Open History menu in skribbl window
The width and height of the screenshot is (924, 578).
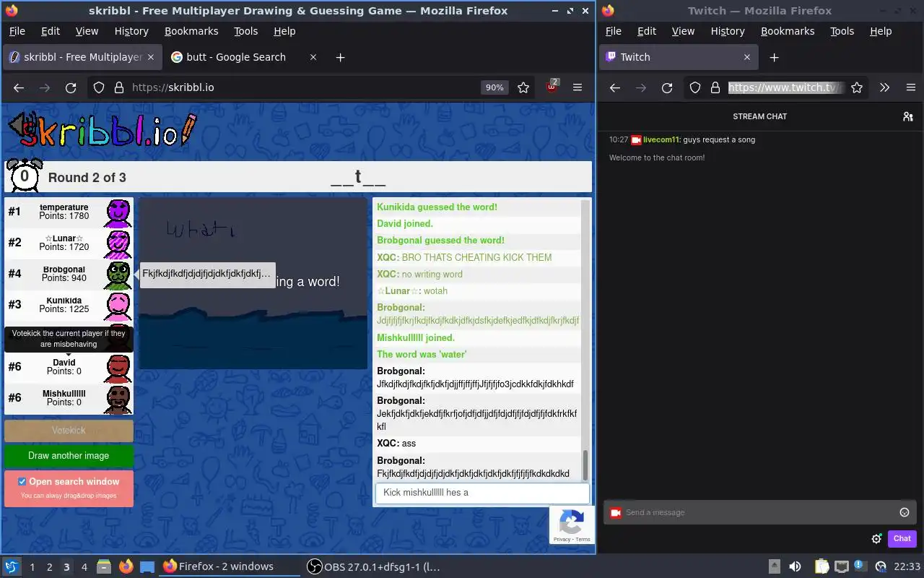(131, 31)
